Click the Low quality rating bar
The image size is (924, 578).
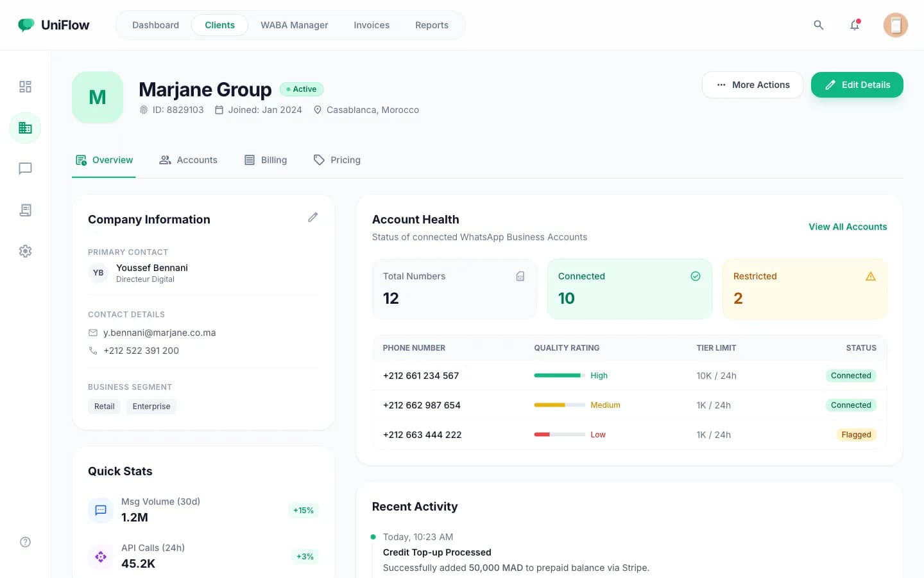coord(558,435)
